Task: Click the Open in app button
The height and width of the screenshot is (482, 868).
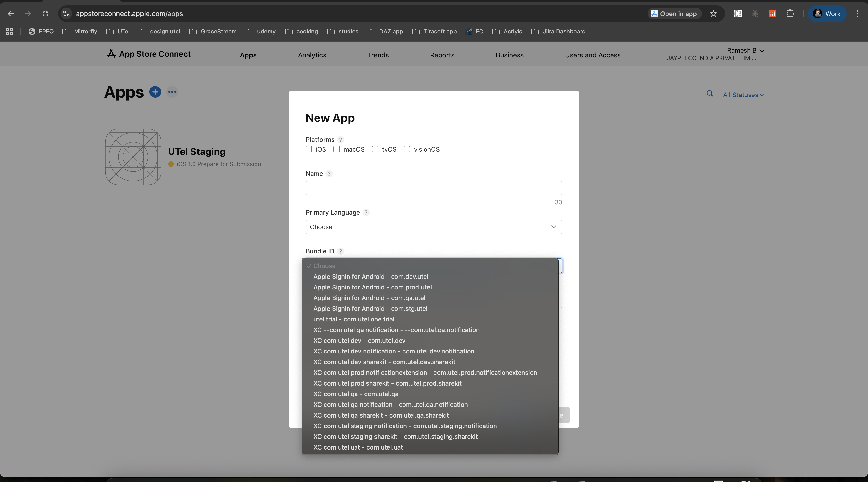Action: pos(674,14)
